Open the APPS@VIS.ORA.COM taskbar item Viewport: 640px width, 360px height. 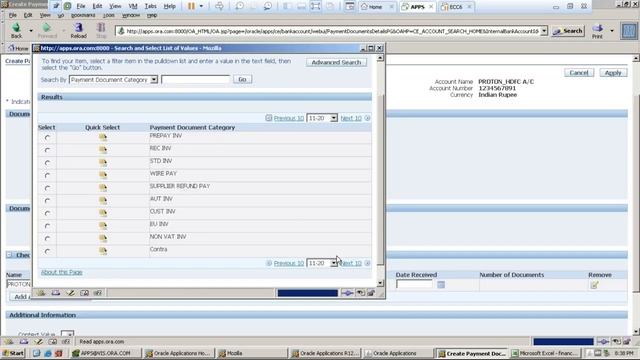(x=105, y=353)
